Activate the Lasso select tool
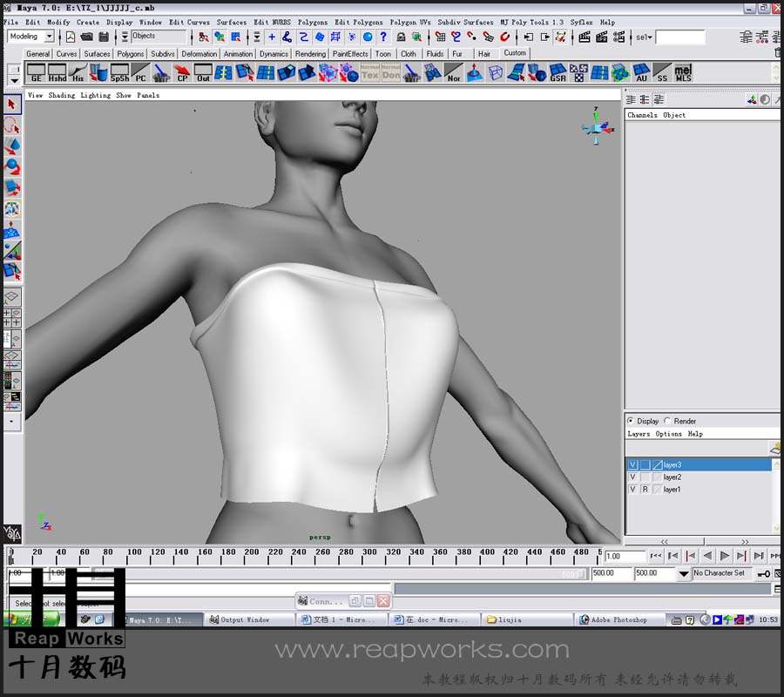Viewport: 784px width, 697px height. click(x=12, y=125)
